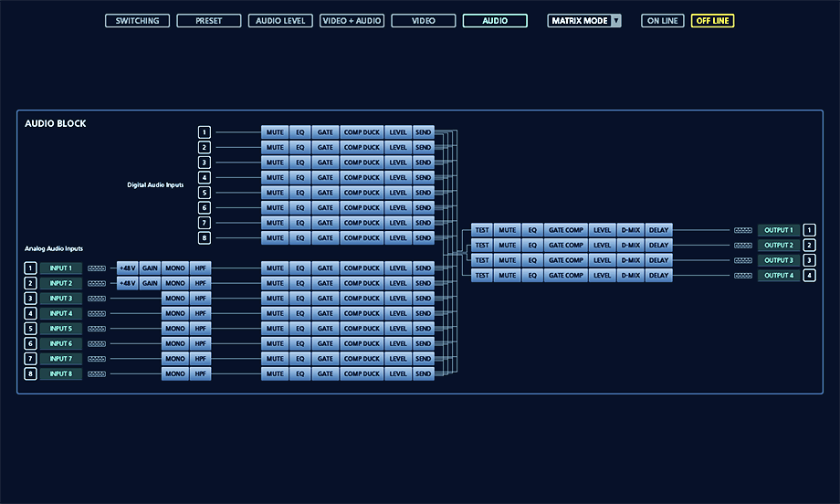Image resolution: width=840 pixels, height=504 pixels.
Task: Open COMP DUCK settings for digital input 4
Action: point(362,178)
